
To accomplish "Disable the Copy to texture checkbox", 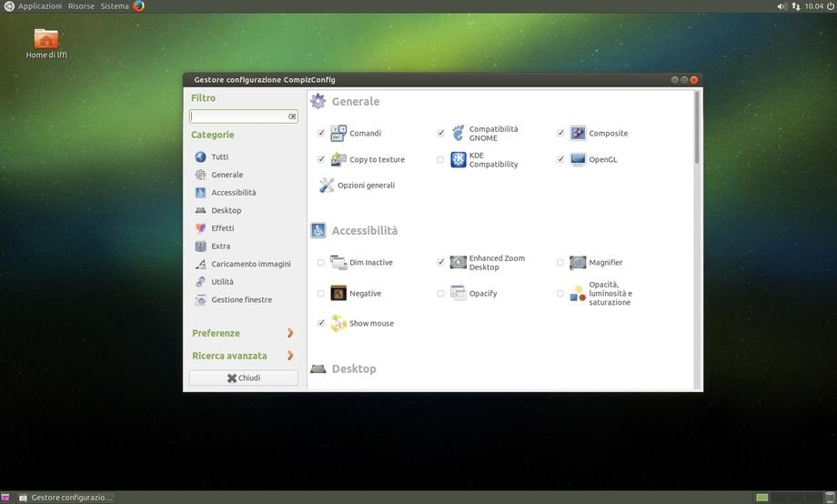I will click(x=321, y=160).
